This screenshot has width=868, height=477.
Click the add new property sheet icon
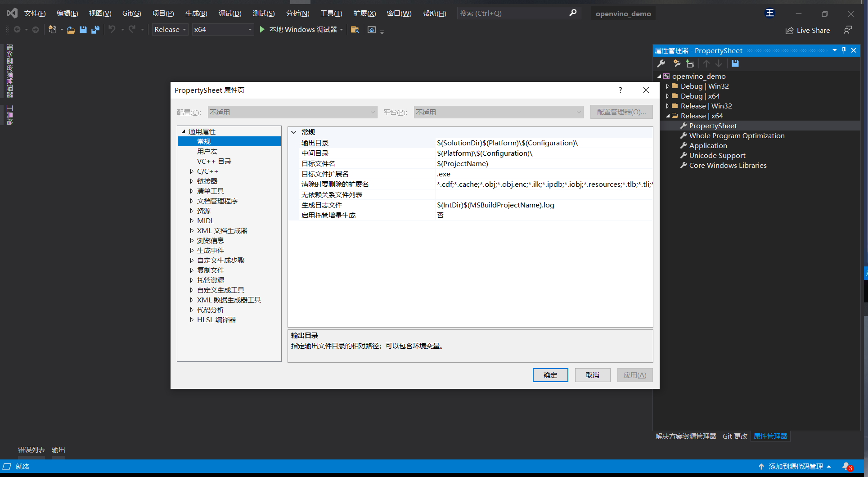coord(677,63)
